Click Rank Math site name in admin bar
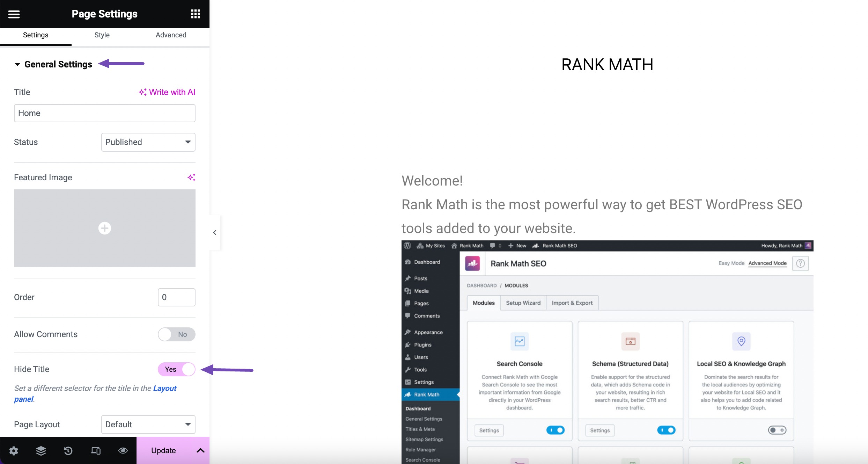Viewport: 868px width, 464px height. tap(468, 246)
